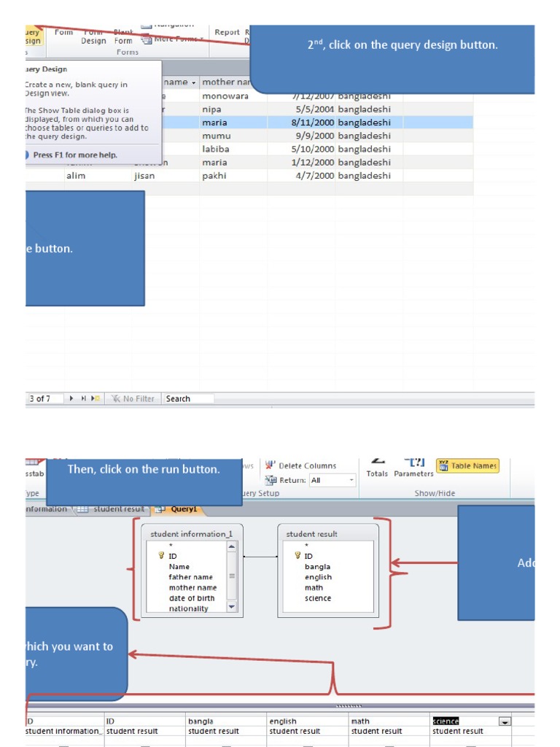Jump to the last record
This screenshot has height=747, width=560.
point(83,398)
